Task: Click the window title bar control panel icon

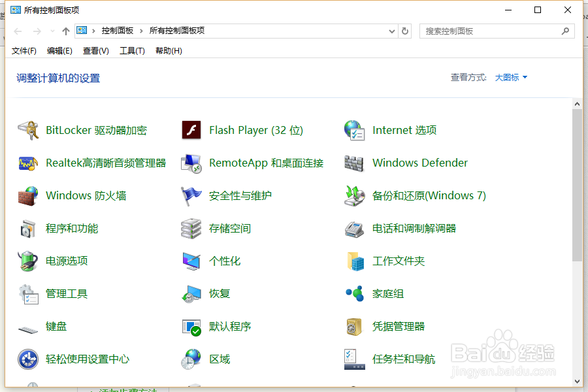Action: [16, 10]
